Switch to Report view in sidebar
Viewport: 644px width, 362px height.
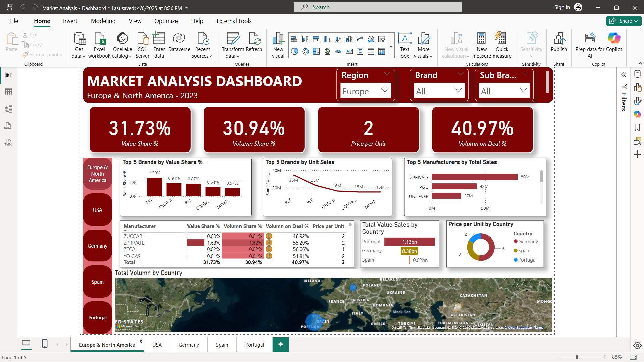point(8,75)
